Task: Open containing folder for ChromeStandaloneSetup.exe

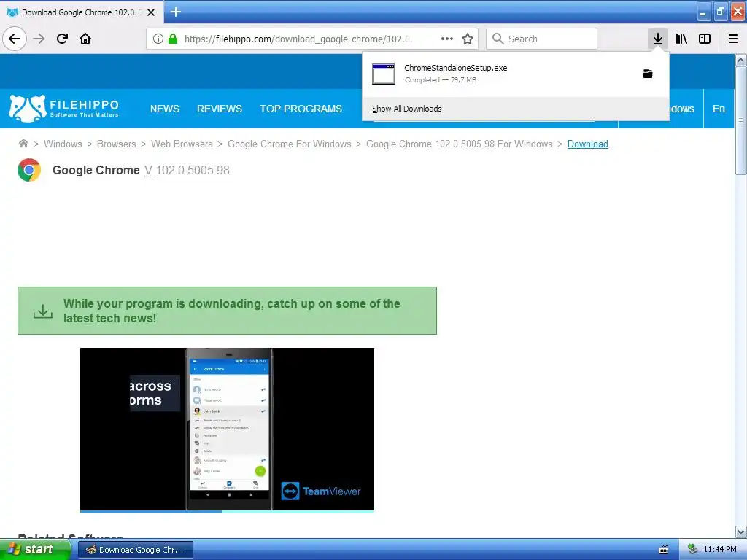Action: [x=648, y=74]
